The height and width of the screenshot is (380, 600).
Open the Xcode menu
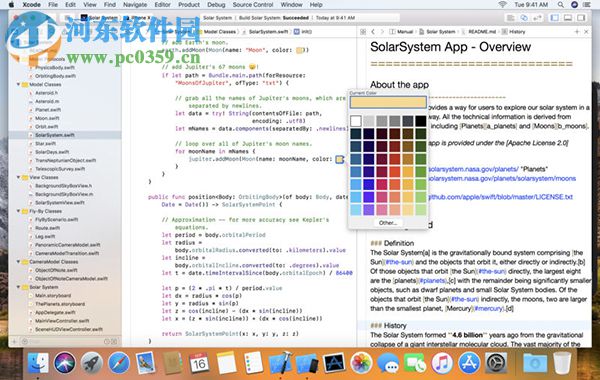31,5
